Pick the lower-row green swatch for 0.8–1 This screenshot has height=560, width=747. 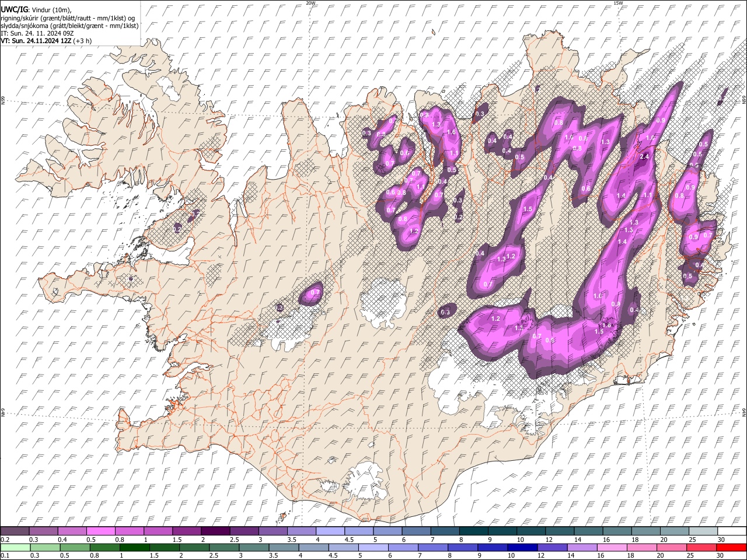(x=104, y=547)
